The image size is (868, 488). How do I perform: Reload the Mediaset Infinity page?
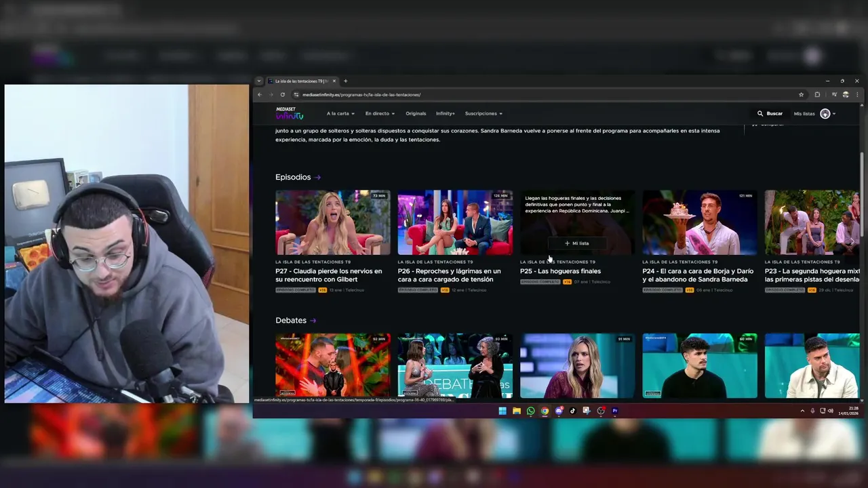click(x=282, y=95)
